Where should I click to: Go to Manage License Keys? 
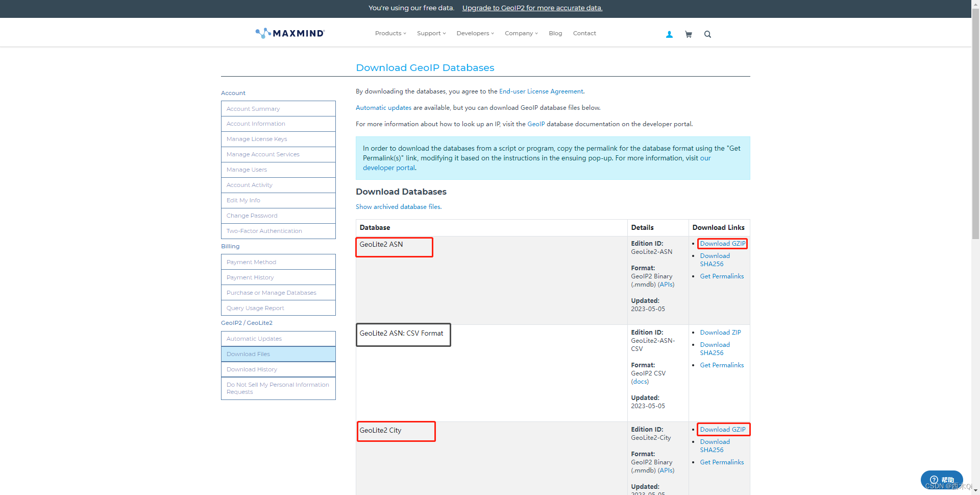(278, 139)
